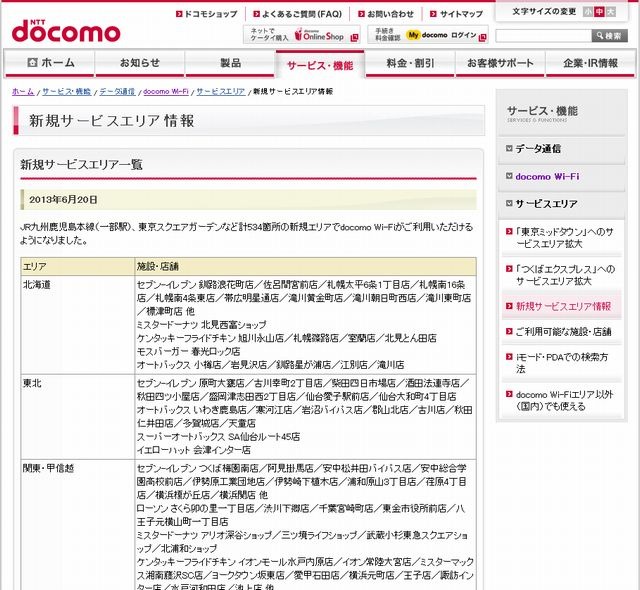Click the サービスエリア breadcrumb link
This screenshot has width=640, height=590.
click(221, 91)
